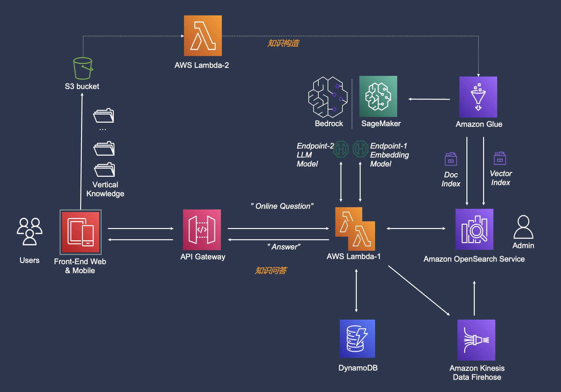The image size is (561, 392).
Task: Click the "Endpoint-1 Embedding Model" italic text
Action: (x=389, y=155)
